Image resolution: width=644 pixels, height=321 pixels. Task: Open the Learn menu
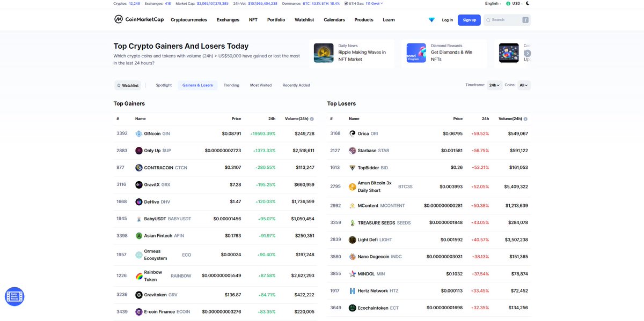point(389,20)
